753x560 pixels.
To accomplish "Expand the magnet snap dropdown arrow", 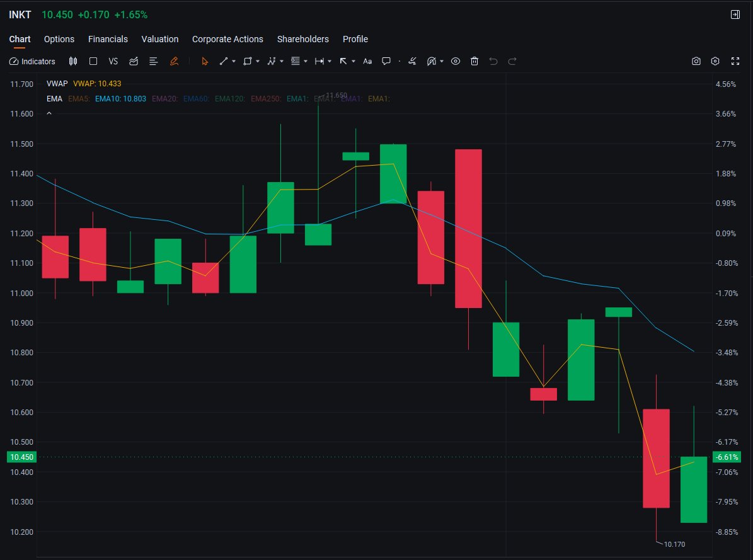I will (x=442, y=62).
